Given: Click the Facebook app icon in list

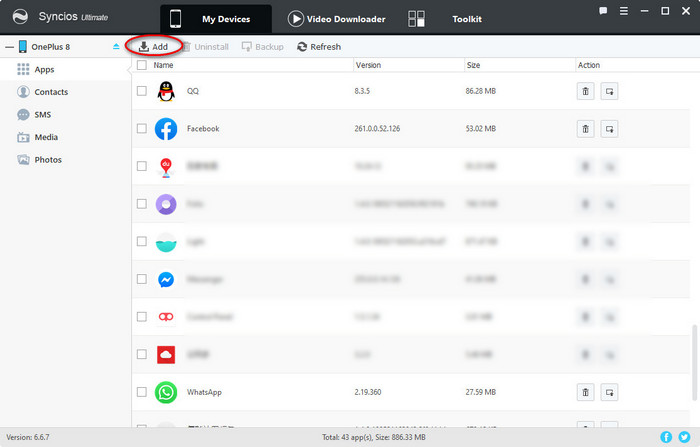Looking at the screenshot, I should [x=166, y=129].
